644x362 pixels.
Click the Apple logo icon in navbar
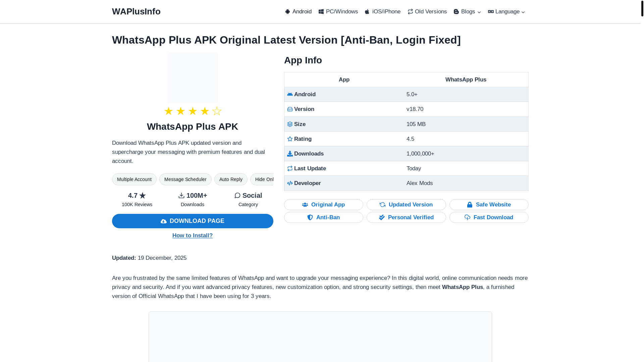(x=367, y=12)
